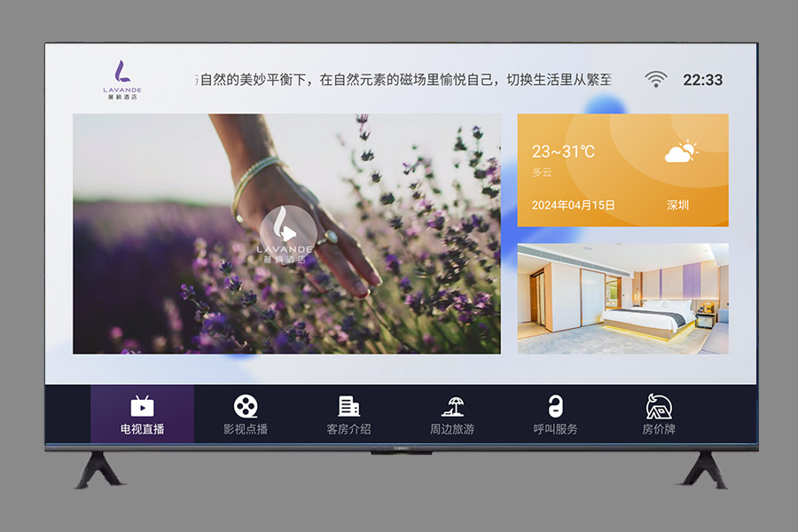Click the scrolling marquee text at top
Screen dimensions: 798x532
pyautogui.click(x=403, y=80)
